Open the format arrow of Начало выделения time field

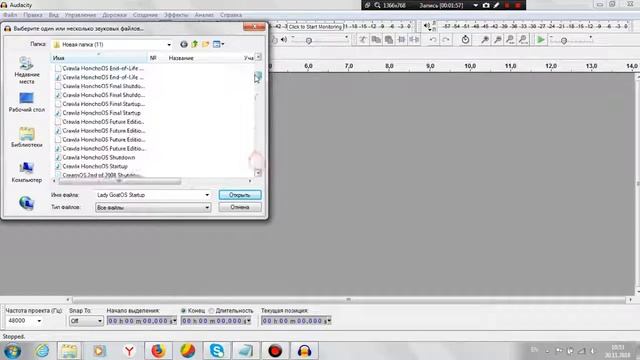175,321
